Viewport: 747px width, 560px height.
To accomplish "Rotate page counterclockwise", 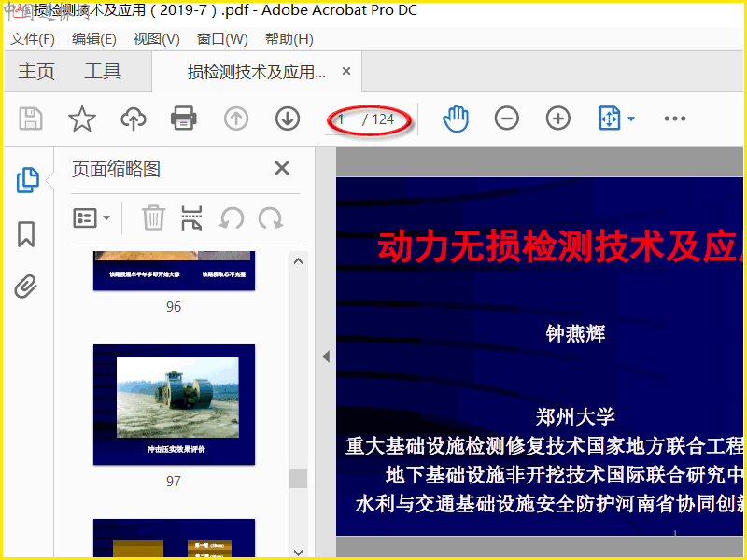I will coord(232,218).
